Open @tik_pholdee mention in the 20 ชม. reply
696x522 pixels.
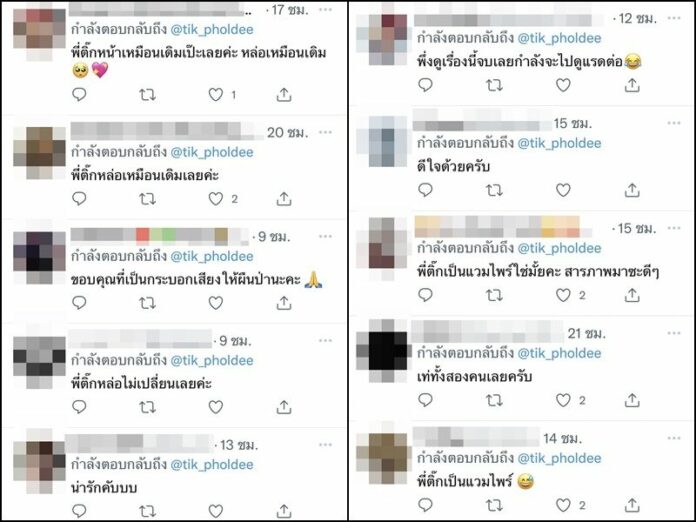point(212,152)
